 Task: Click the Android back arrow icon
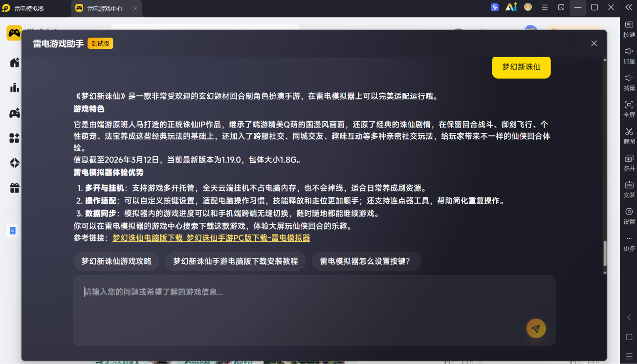point(629,318)
